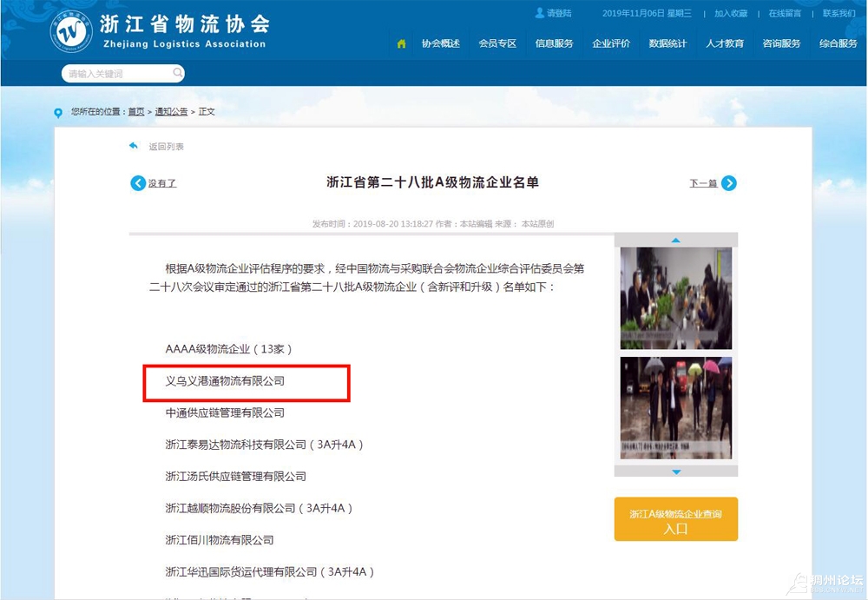The width and height of the screenshot is (868, 600).
Task: Click the back arrow icon beside 返回列表
Action: click(x=134, y=146)
